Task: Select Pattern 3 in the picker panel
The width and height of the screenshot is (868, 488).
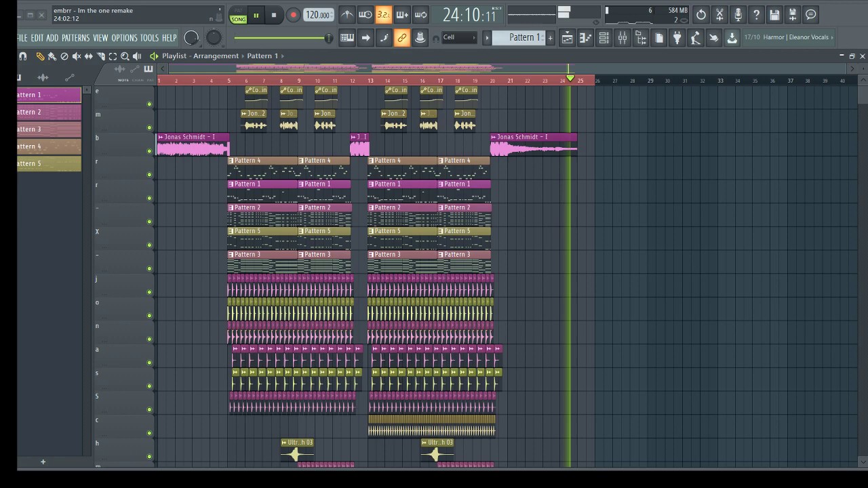Action: 49,129
